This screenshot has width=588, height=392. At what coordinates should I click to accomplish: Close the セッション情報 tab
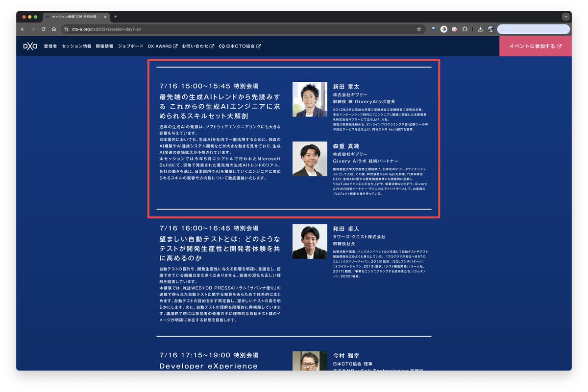[105, 17]
